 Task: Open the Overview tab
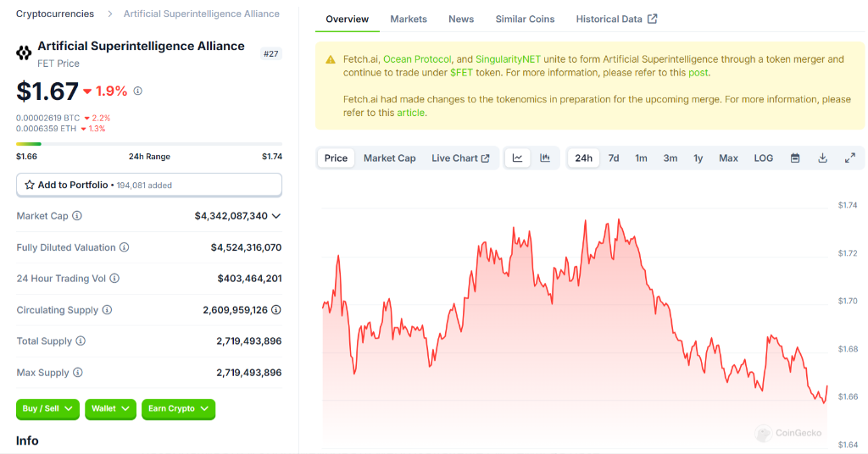click(347, 19)
